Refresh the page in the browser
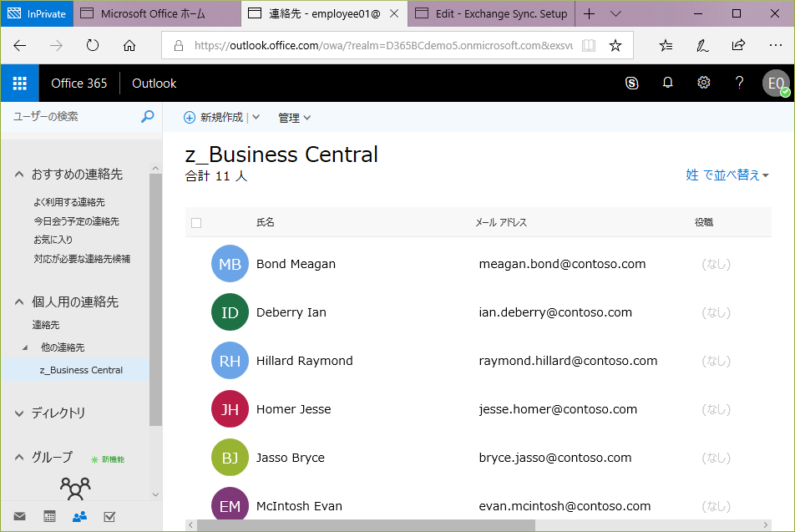Image resolution: width=795 pixels, height=532 pixels. pos(93,46)
